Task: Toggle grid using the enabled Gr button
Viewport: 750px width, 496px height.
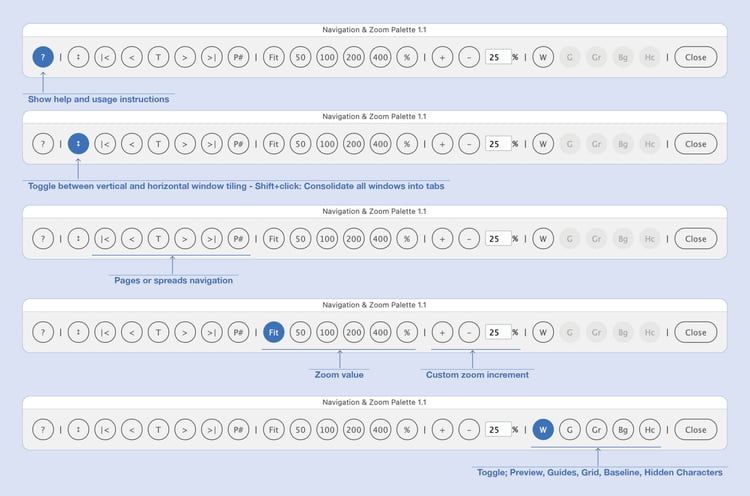Action: tap(596, 430)
